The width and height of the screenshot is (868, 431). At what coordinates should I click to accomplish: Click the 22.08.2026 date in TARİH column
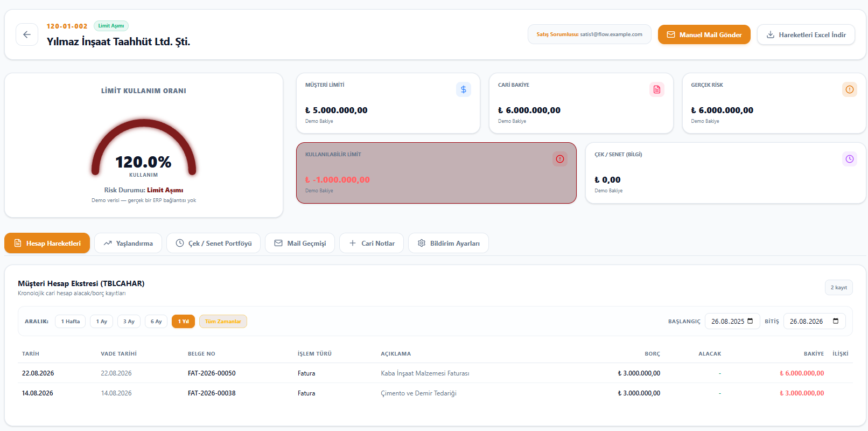point(38,373)
